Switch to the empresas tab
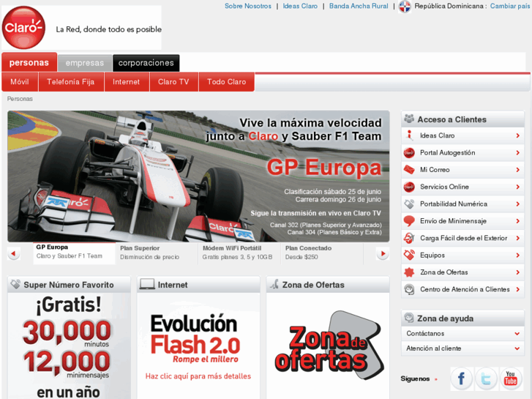Screen dimensions: 532x399 pos(84,63)
